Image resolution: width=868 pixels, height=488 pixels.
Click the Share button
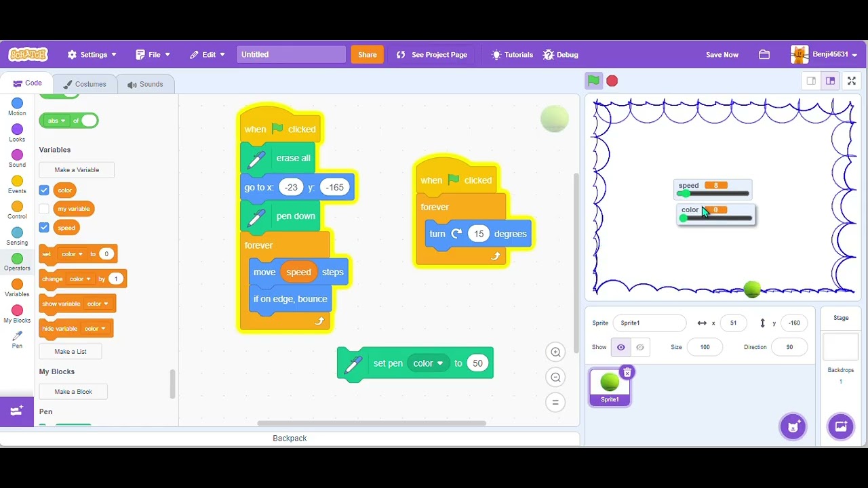[x=367, y=55]
